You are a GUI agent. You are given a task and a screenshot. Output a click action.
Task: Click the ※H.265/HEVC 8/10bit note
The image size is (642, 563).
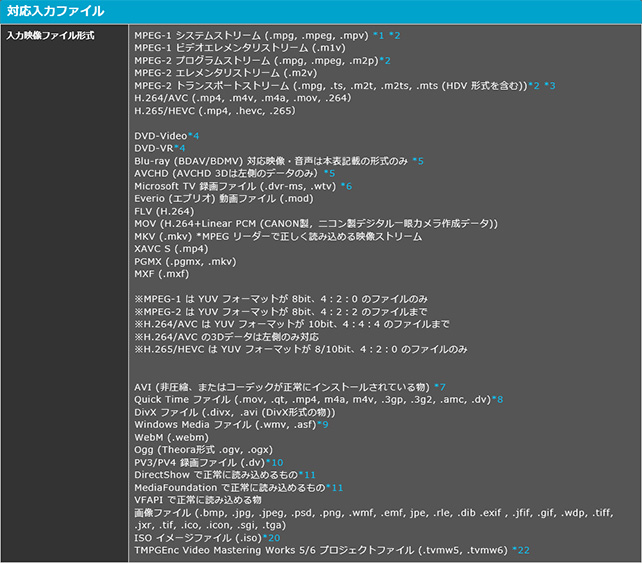click(x=301, y=349)
